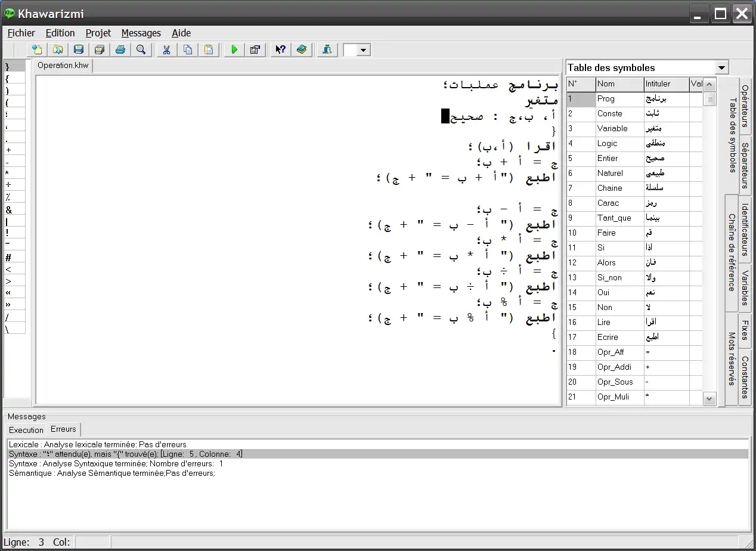Open the Table des symboles dropdown
The width and height of the screenshot is (756, 551).
pos(721,68)
